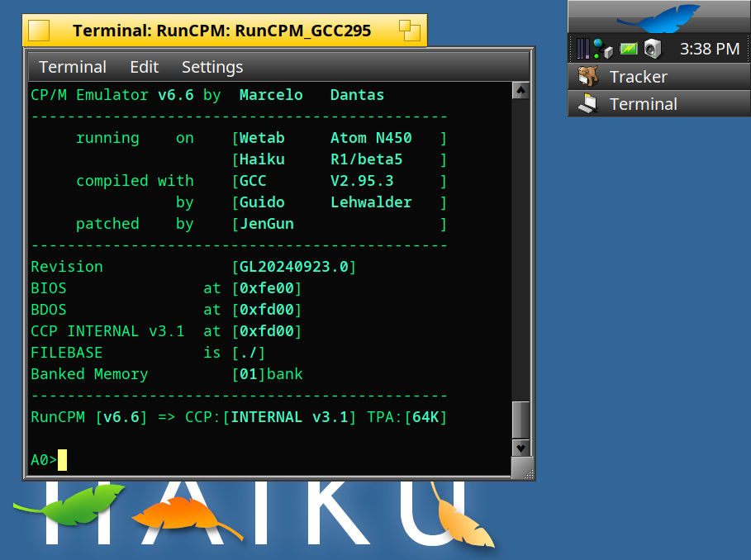This screenshot has height=560, width=751.
Task: Open the Edit menu
Action: coord(144,67)
